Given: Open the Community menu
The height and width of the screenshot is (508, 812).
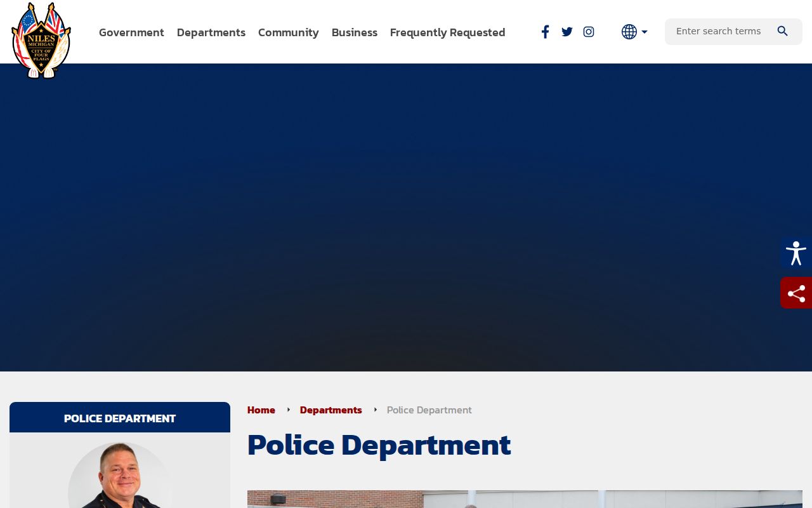Looking at the screenshot, I should [289, 32].
